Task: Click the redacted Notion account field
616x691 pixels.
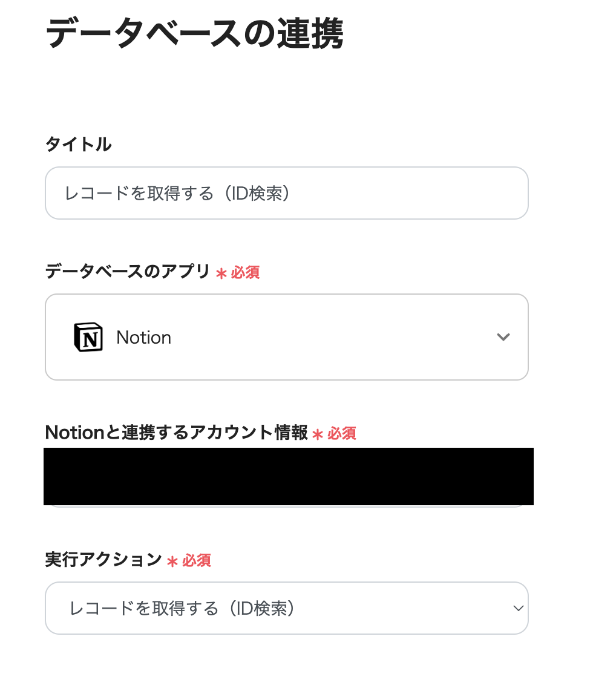Action: pyautogui.click(x=288, y=476)
